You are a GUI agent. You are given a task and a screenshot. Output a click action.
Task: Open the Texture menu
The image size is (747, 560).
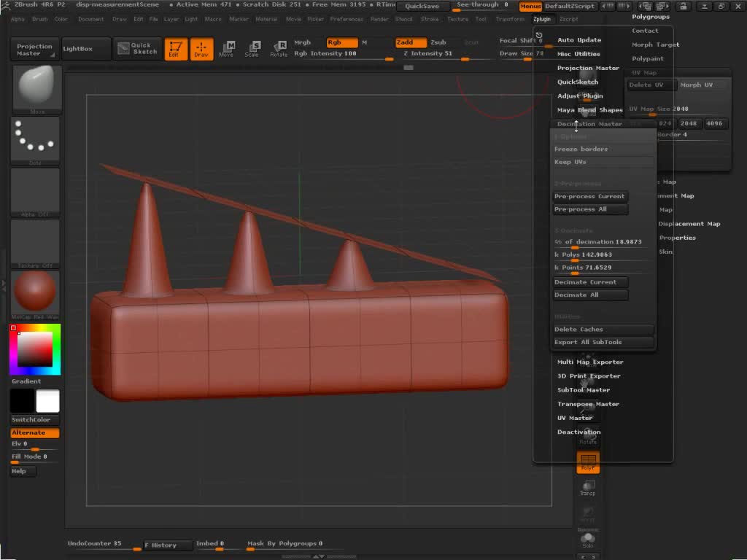click(458, 19)
